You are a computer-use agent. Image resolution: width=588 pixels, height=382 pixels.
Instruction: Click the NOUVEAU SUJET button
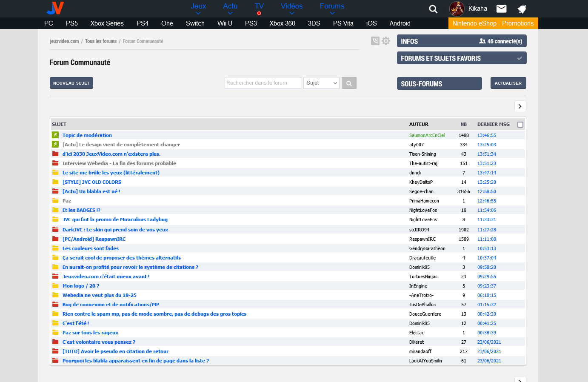click(x=71, y=83)
